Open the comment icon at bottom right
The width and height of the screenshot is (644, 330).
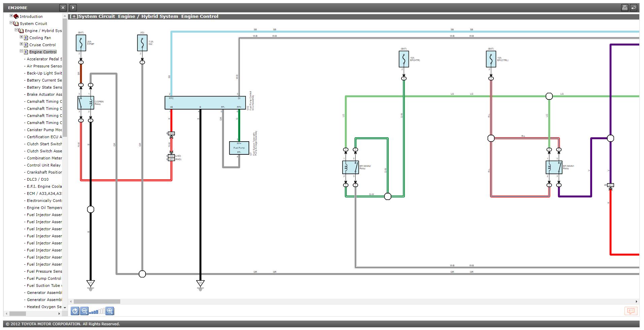pyautogui.click(x=631, y=311)
